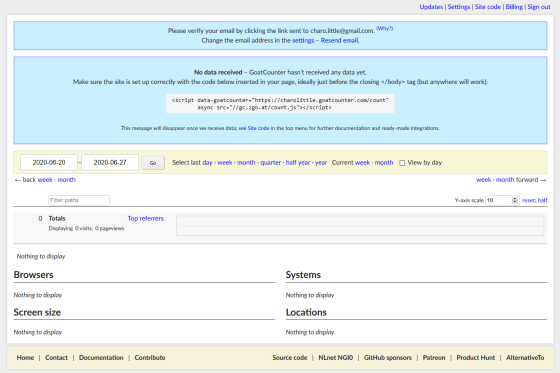Viewport: 560px width, 373px height.
Task: Click Sign out
Action: pos(539,7)
